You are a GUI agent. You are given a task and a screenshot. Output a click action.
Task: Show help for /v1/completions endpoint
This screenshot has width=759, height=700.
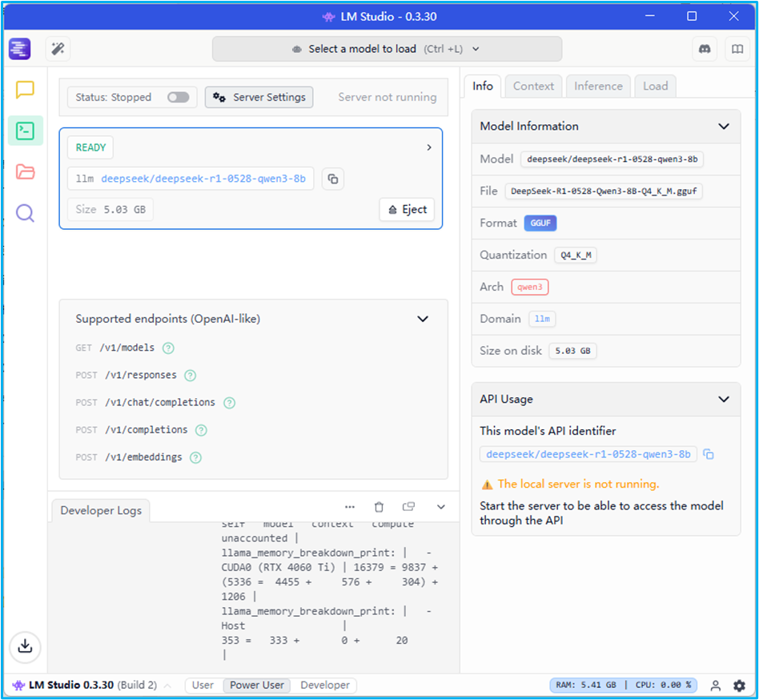point(201,430)
